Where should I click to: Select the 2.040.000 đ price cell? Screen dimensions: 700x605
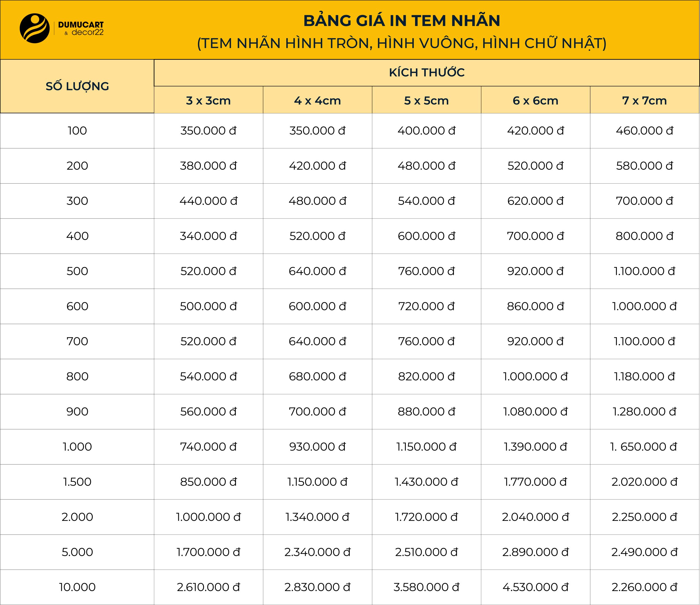[535, 517]
